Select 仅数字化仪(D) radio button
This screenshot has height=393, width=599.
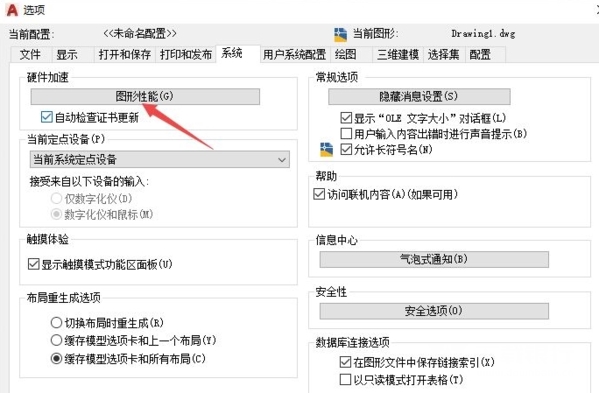(56, 198)
